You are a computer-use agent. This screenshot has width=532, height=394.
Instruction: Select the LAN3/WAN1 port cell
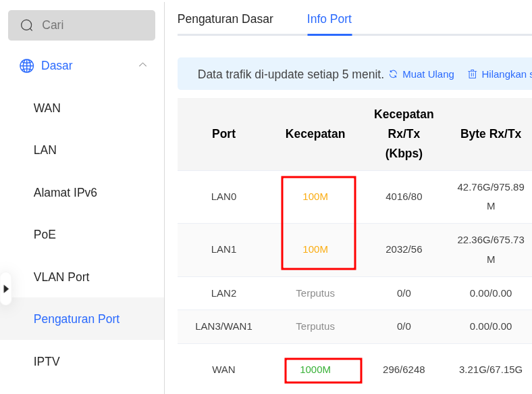(223, 326)
